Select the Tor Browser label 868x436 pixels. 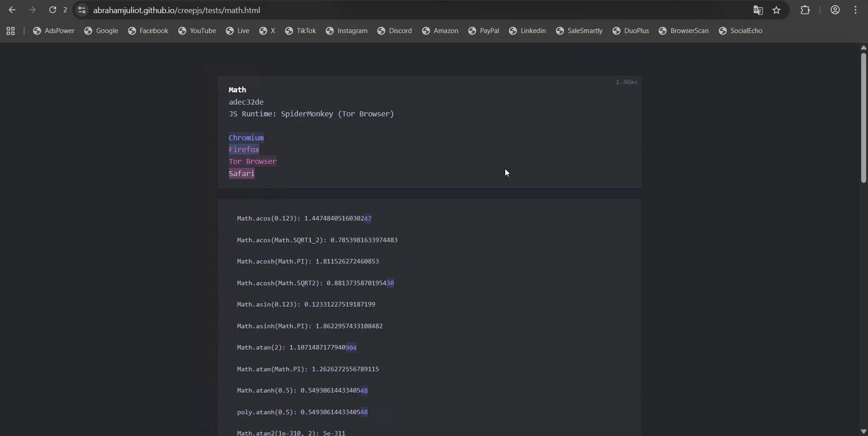pyautogui.click(x=252, y=162)
